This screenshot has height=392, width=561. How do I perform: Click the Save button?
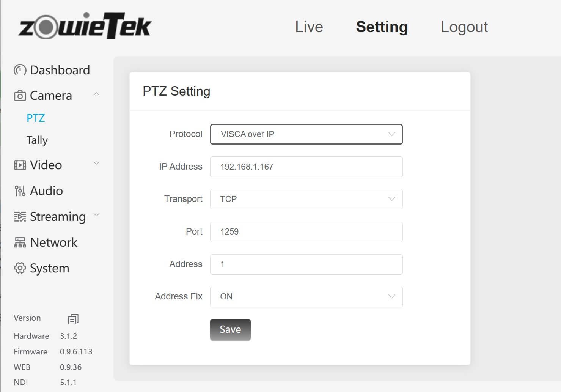coord(230,329)
